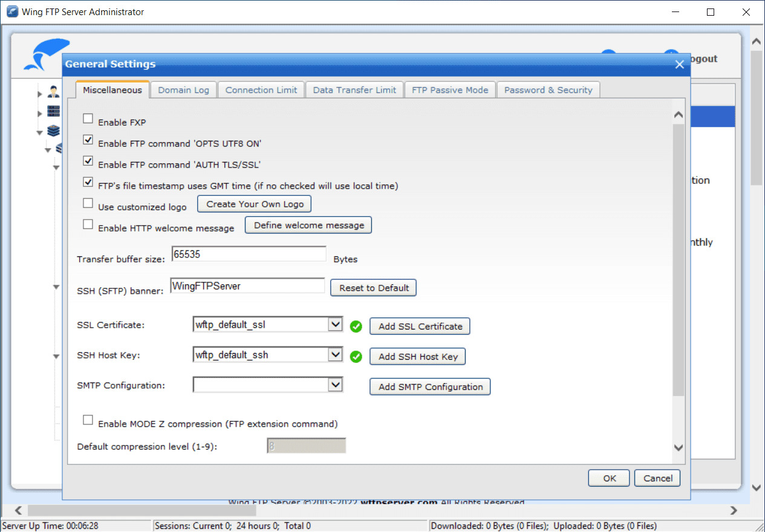Click main window scrollbar down arrow
765x532 pixels.
pyautogui.click(x=757, y=487)
